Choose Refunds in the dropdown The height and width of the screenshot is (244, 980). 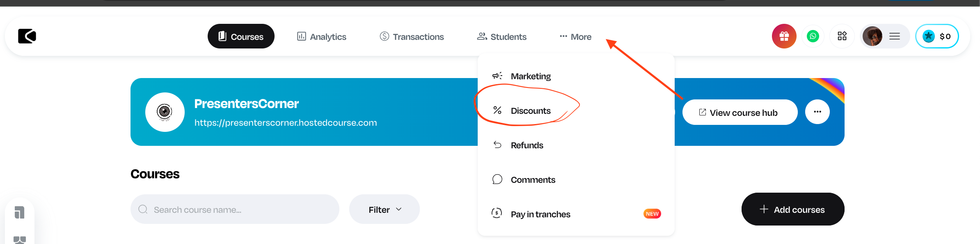527,145
